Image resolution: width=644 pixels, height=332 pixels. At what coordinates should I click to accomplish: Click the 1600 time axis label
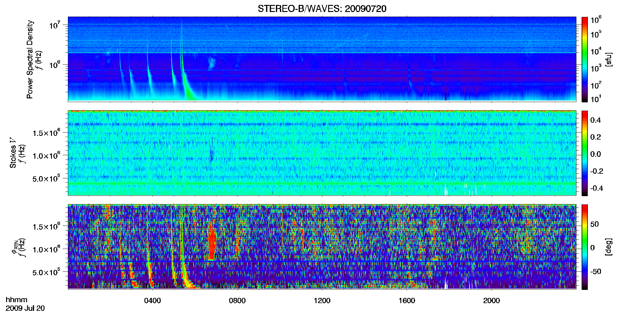(407, 301)
